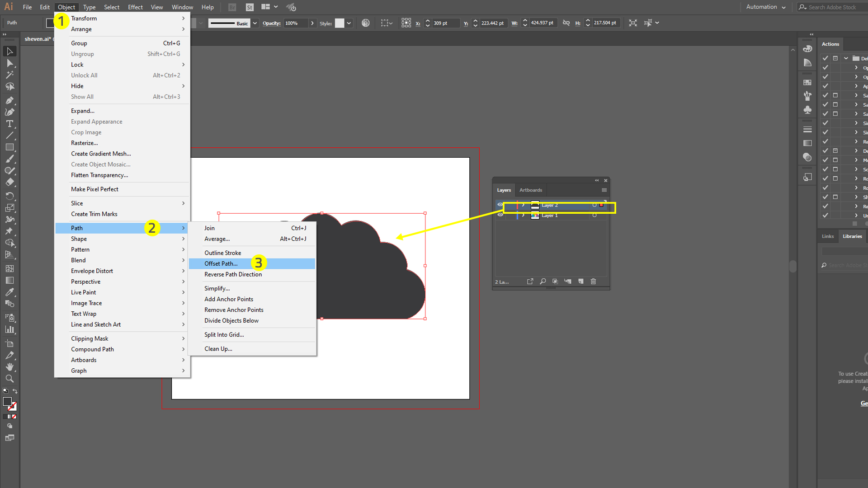The width and height of the screenshot is (868, 488).
Task: Select the Line Segment tool
Action: point(9,136)
